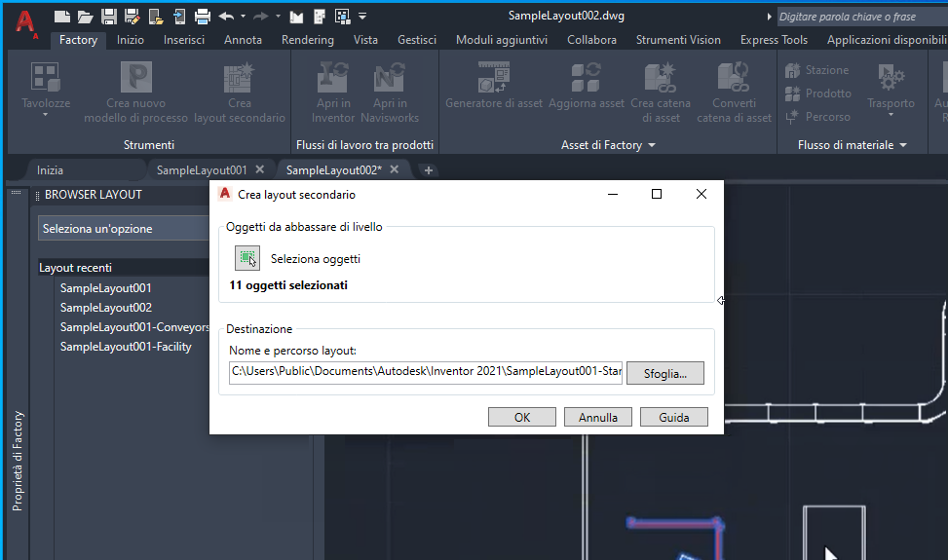This screenshot has width=948, height=560.
Task: Open the Inserisci ribbon tab
Action: [184, 40]
